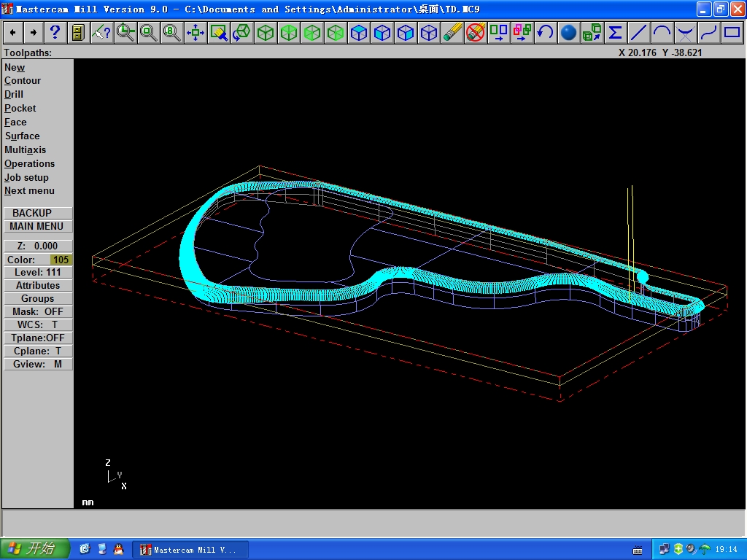Choose the rectangle creation tool

pos(732,33)
